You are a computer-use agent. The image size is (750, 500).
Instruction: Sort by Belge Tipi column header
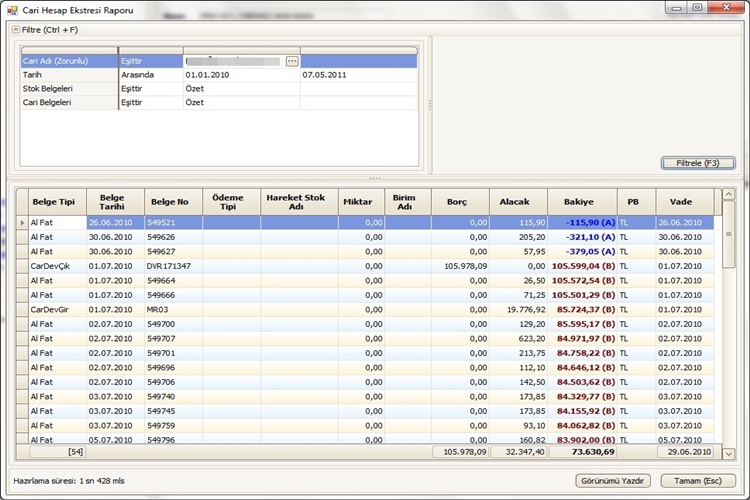click(x=57, y=202)
